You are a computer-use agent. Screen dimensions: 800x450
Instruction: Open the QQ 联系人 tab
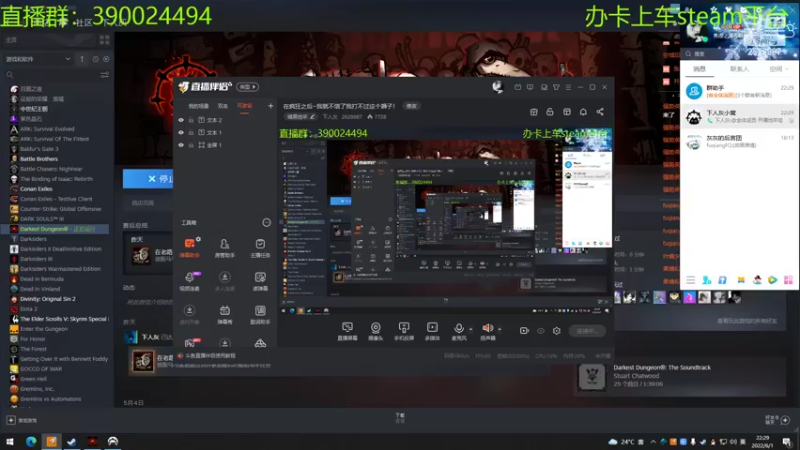click(x=739, y=69)
